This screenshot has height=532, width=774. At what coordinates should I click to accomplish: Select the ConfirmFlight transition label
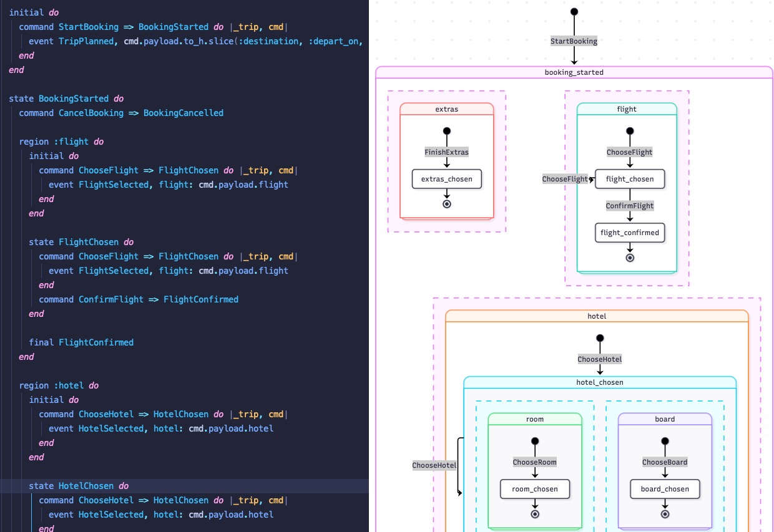(630, 206)
